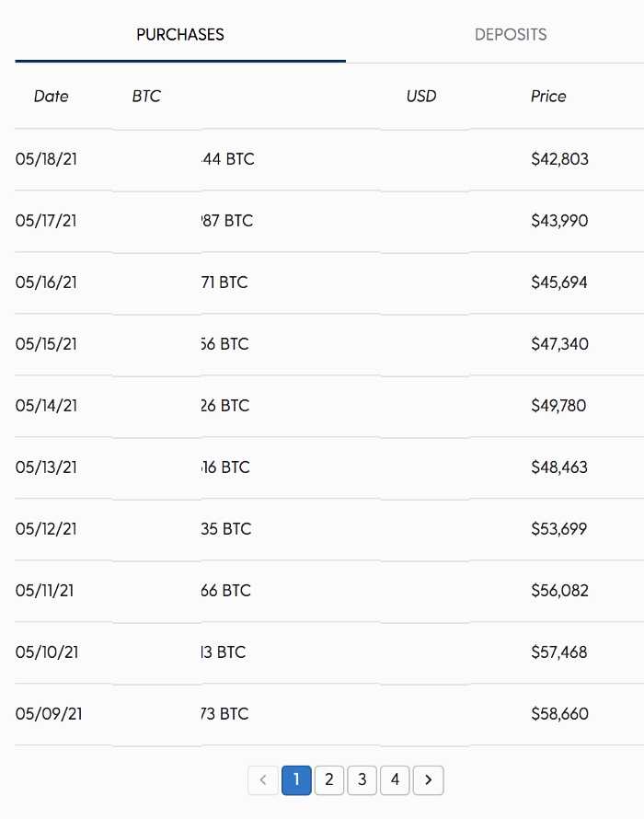Click the $53,699 price entry
The image size is (644, 819).
coord(559,529)
